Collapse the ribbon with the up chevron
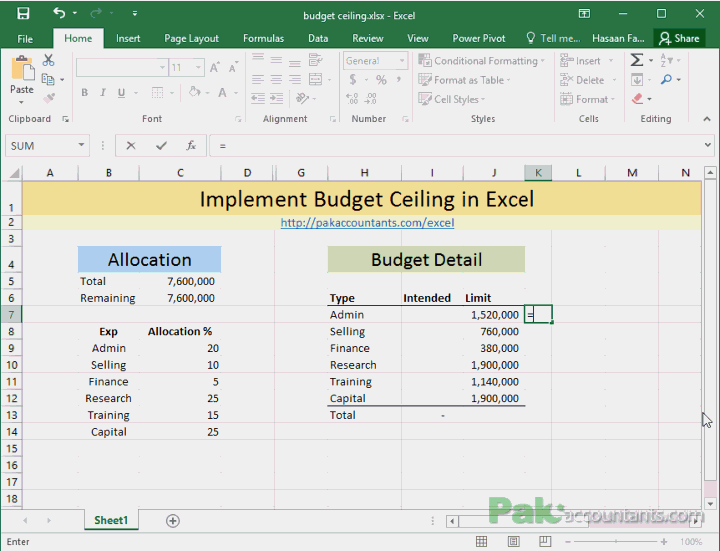The height and width of the screenshot is (551, 720). click(706, 119)
